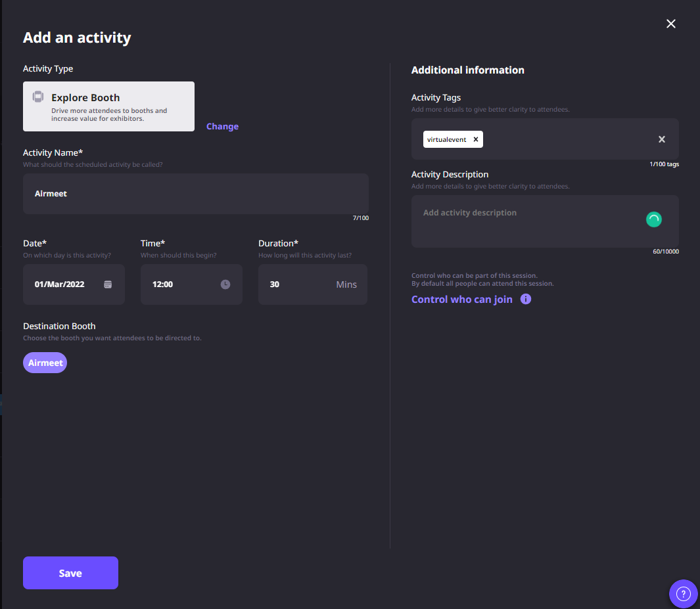Click the info icon beside Control who can join

pyautogui.click(x=526, y=300)
